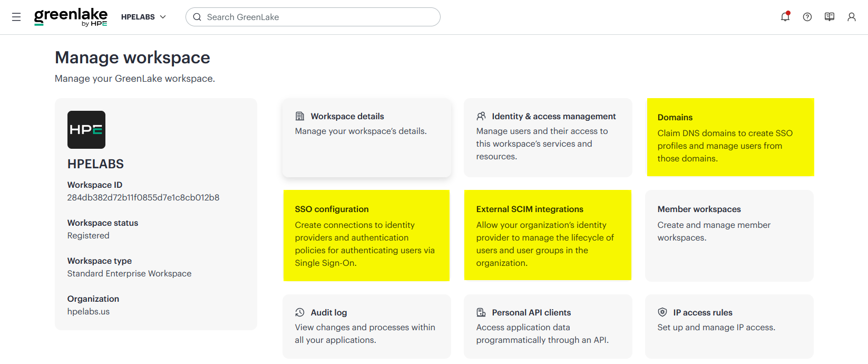Expand the HPELABS workspace switcher

143,17
